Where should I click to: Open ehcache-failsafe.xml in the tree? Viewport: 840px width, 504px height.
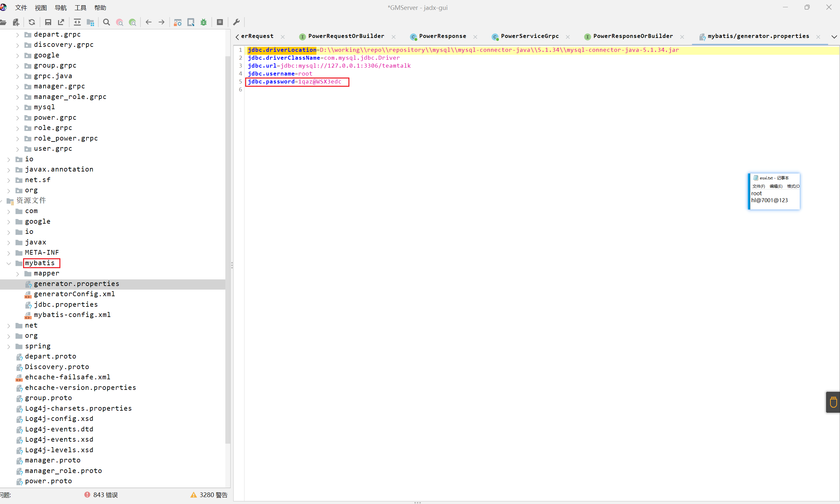(x=68, y=377)
